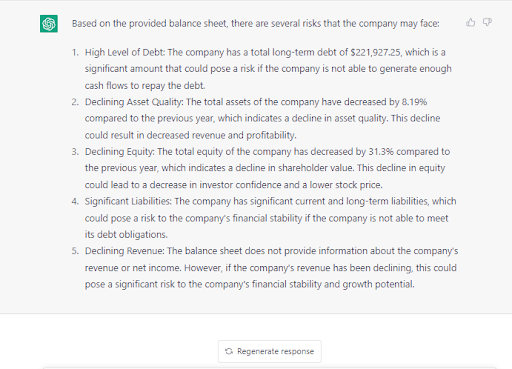The image size is (512, 369).
Task: Click the "Declining Revenue" heading text
Action: [x=125, y=251]
